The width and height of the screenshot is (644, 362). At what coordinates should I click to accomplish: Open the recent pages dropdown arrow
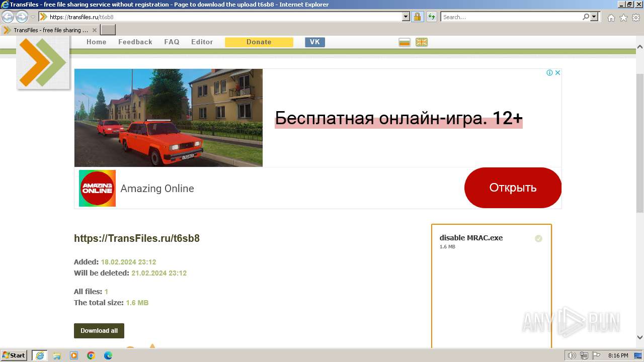coord(33,17)
